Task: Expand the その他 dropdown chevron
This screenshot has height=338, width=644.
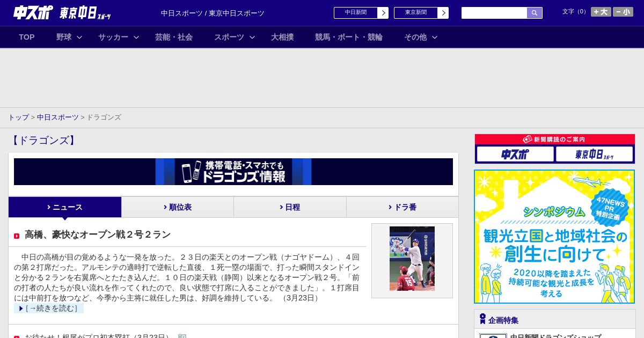Action: (x=435, y=37)
